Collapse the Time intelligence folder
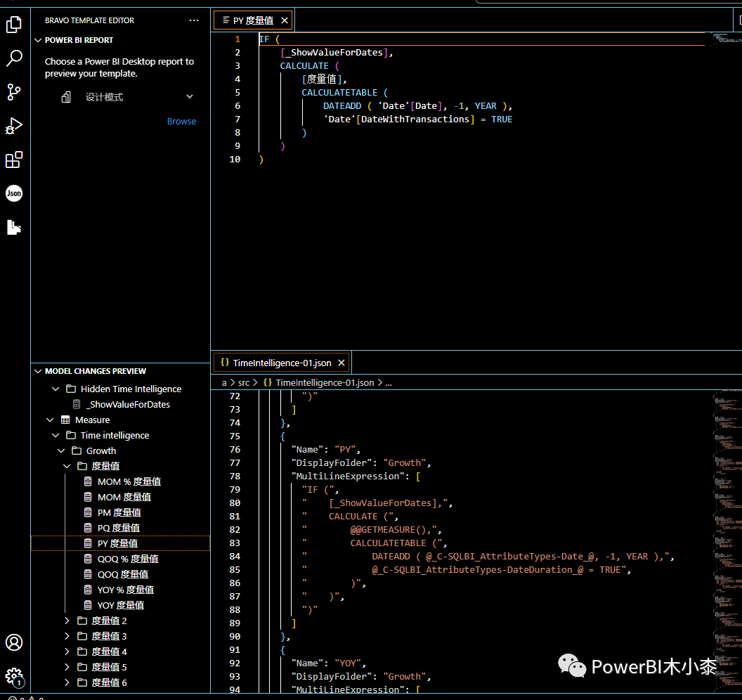The width and height of the screenshot is (742, 700). point(56,435)
